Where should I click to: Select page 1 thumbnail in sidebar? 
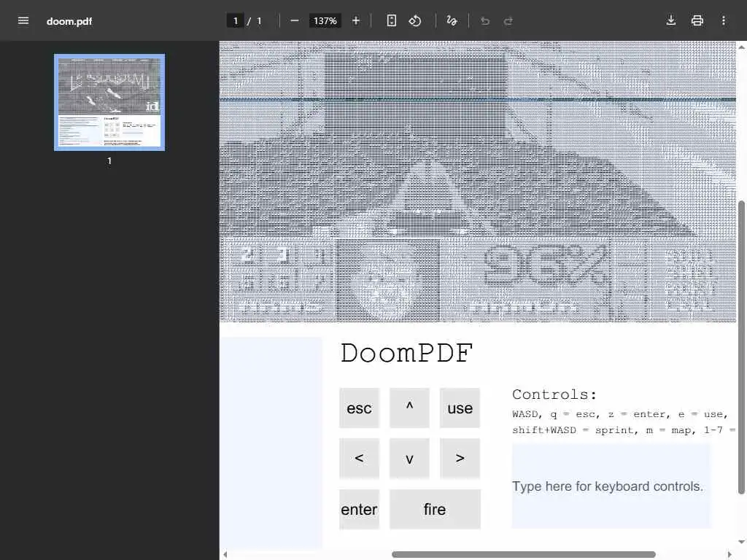pyautogui.click(x=109, y=102)
